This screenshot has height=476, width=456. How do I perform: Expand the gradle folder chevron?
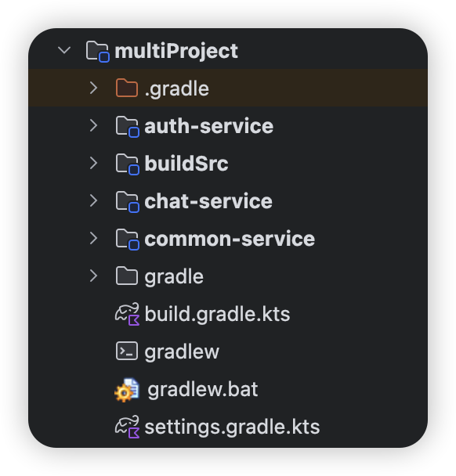(x=93, y=276)
